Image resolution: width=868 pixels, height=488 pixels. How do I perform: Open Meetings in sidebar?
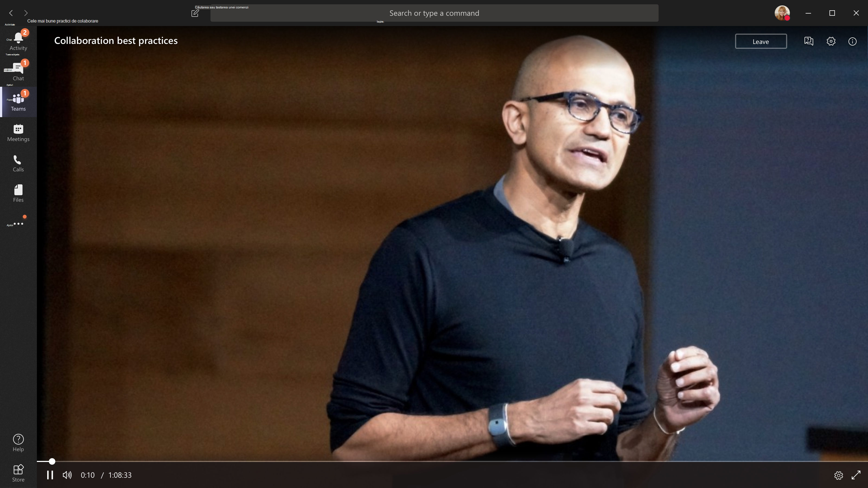point(18,132)
